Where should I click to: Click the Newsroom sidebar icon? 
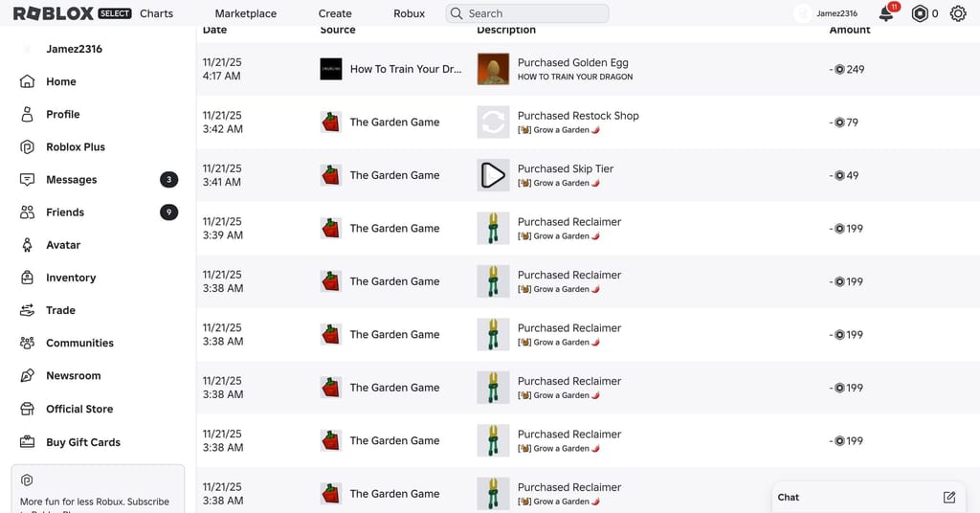click(27, 375)
